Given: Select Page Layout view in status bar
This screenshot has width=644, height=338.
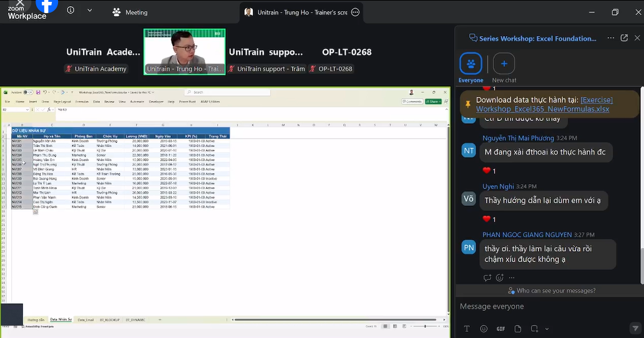Looking at the screenshot, I should click(x=394, y=326).
